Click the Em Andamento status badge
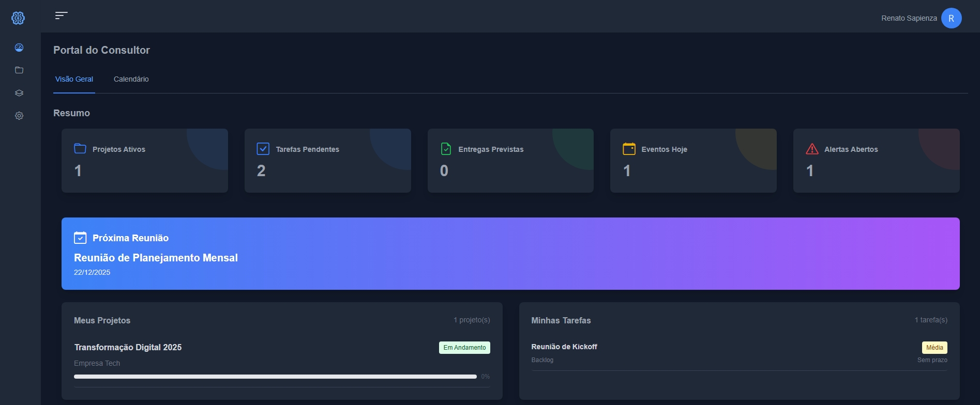 464,348
